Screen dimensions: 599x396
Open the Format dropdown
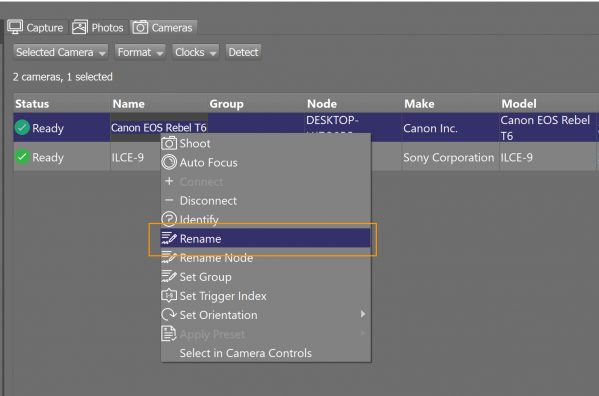(140, 52)
